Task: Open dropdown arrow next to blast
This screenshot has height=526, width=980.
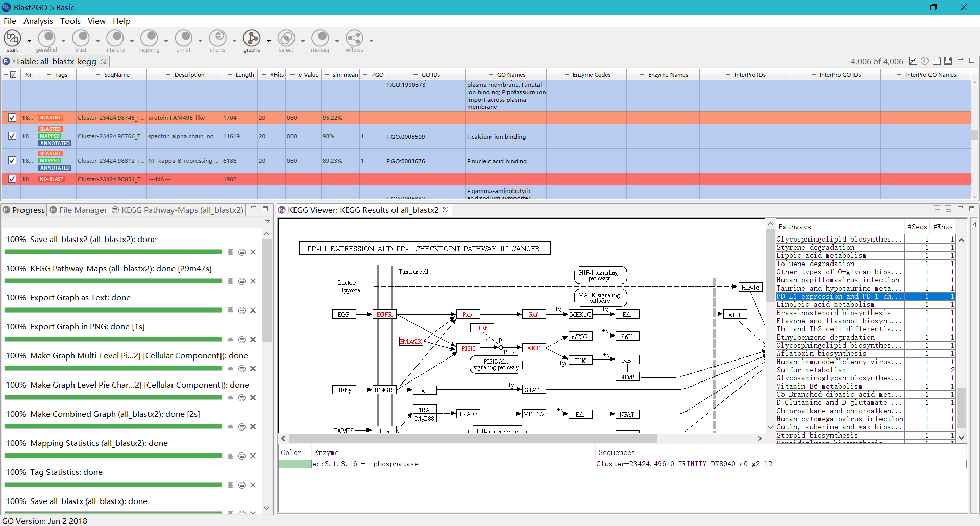Action: (x=97, y=41)
